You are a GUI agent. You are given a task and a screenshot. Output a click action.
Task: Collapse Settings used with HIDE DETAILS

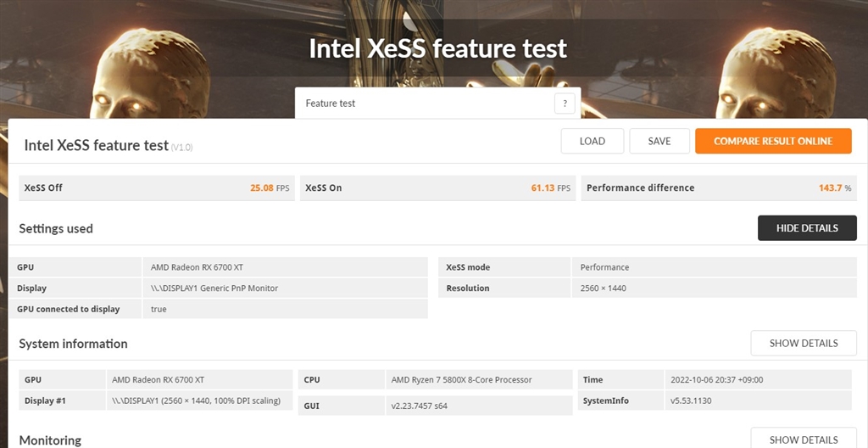(x=807, y=228)
